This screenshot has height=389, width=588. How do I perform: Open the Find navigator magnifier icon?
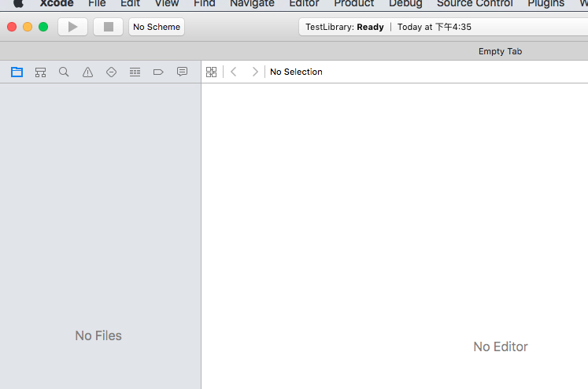(x=64, y=72)
